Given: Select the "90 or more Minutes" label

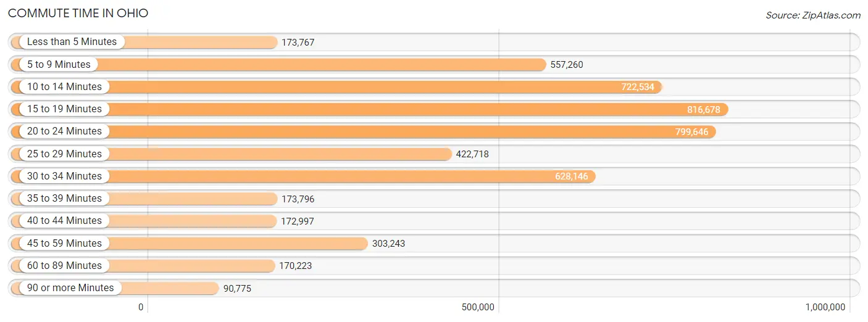Looking at the screenshot, I should (70, 288).
